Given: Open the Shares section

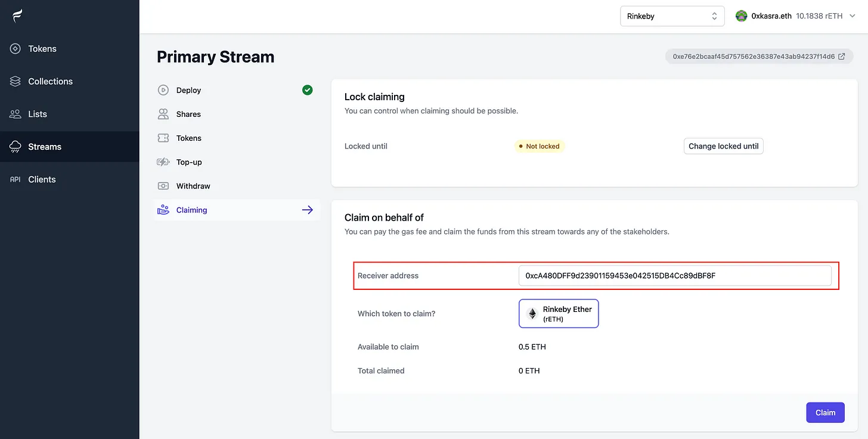Looking at the screenshot, I should (236, 114).
